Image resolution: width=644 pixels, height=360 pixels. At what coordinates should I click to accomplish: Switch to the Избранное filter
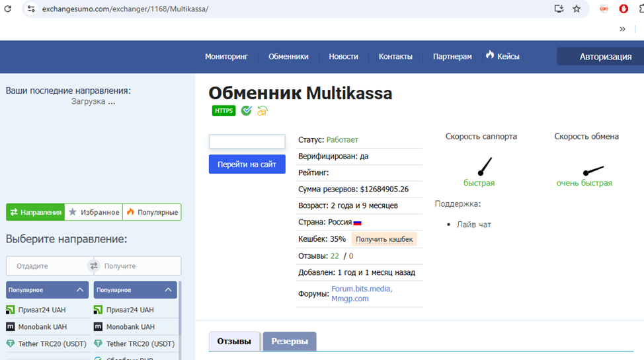coord(93,212)
